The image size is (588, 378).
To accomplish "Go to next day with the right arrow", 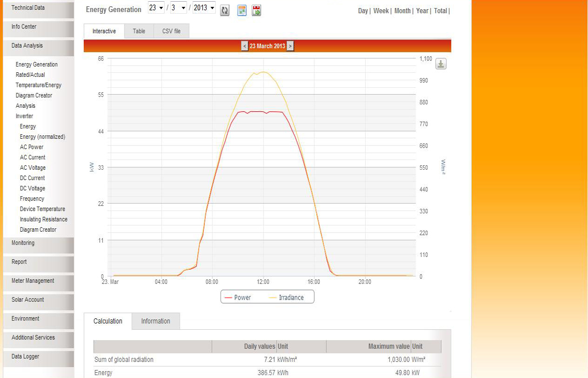I will [290, 46].
